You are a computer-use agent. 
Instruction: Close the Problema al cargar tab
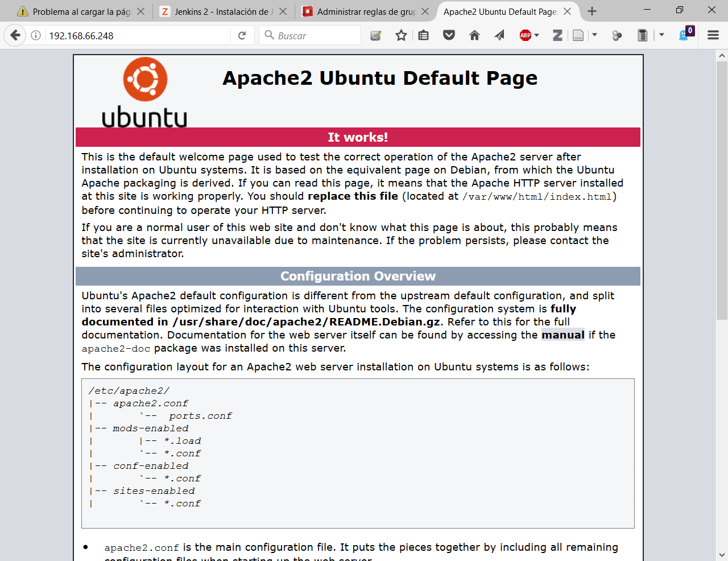(x=141, y=11)
